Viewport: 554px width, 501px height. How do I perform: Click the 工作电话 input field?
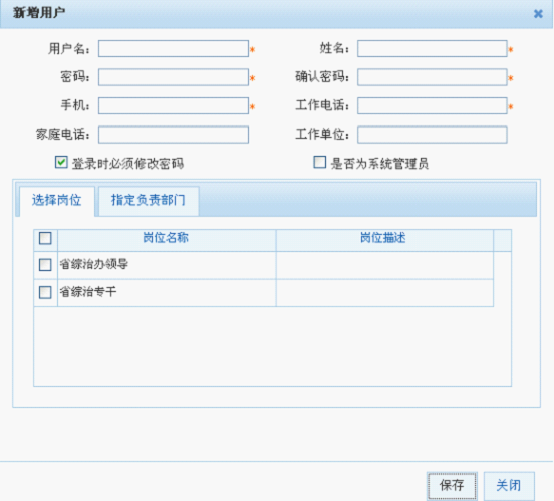tap(432, 106)
